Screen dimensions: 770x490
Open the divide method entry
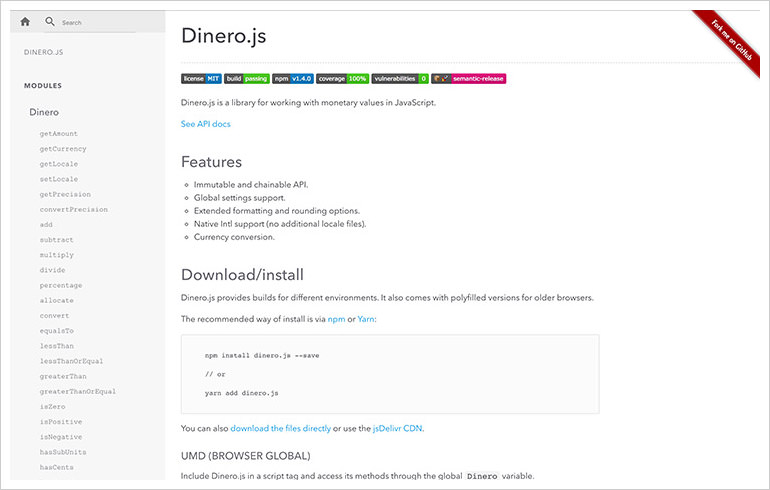[52, 271]
